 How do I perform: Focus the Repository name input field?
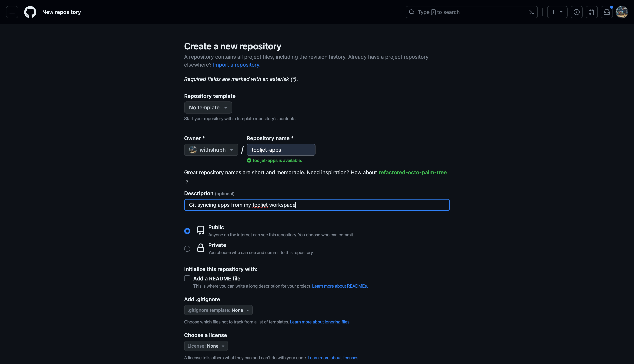(281, 150)
